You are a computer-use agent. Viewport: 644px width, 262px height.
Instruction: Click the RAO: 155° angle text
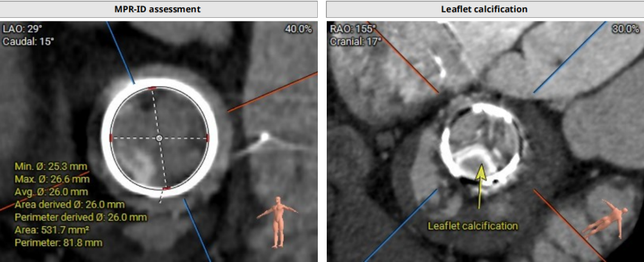click(353, 29)
